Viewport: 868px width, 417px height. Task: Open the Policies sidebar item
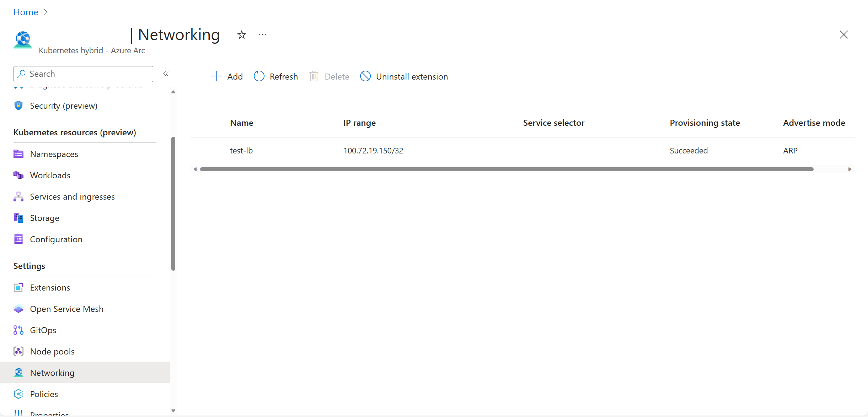click(x=44, y=394)
